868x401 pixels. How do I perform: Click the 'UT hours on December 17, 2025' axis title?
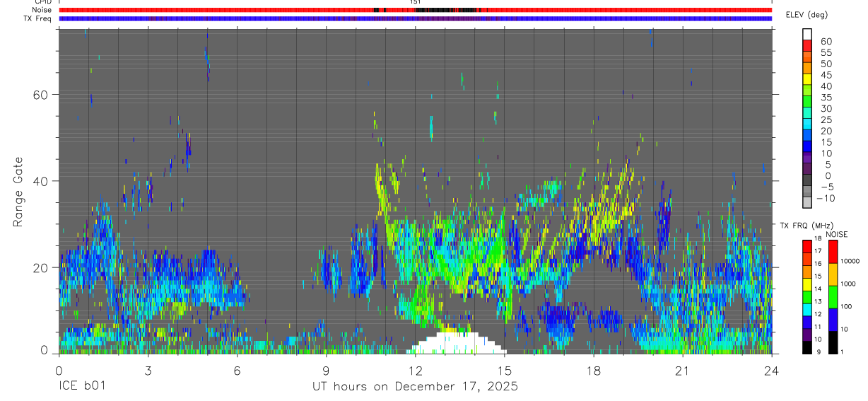(416, 386)
